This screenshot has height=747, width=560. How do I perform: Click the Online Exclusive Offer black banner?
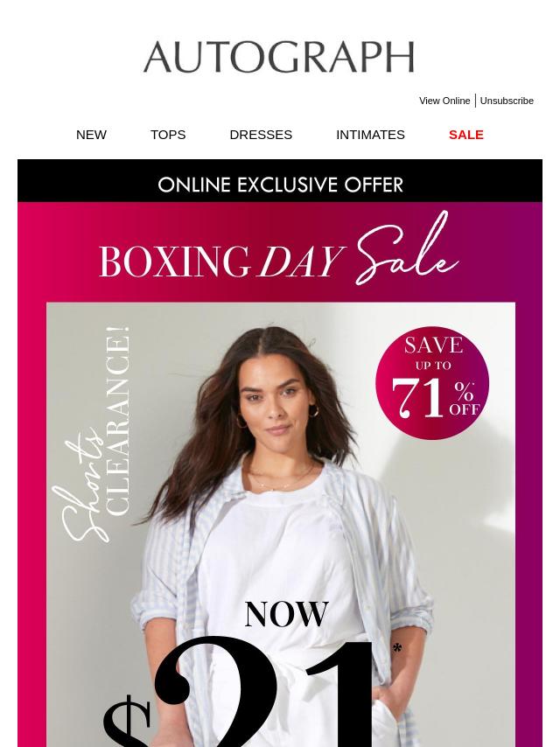pyautogui.click(x=280, y=180)
